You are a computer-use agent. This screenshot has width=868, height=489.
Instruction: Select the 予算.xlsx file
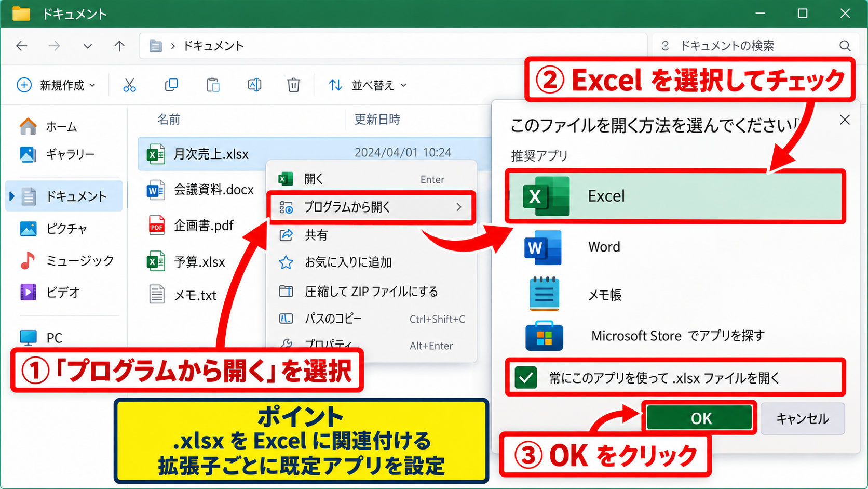(186, 261)
